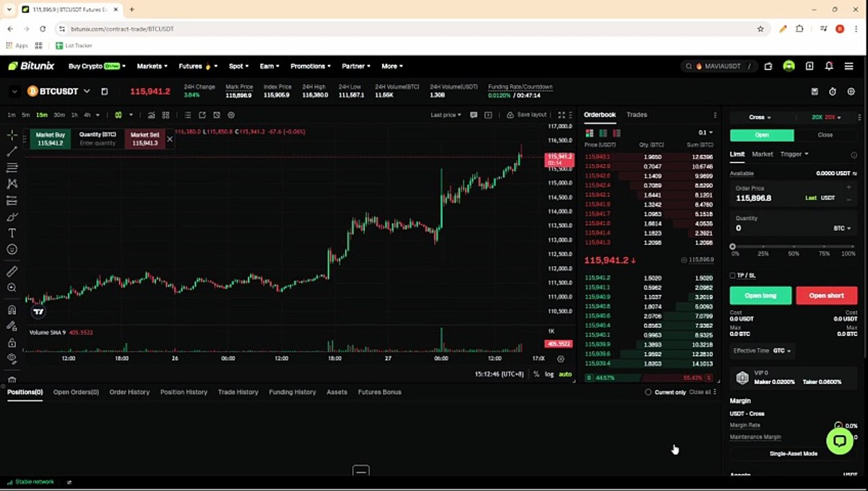Open the chart layout grid icon
The width and height of the screenshot is (868, 491).
coord(166,115)
